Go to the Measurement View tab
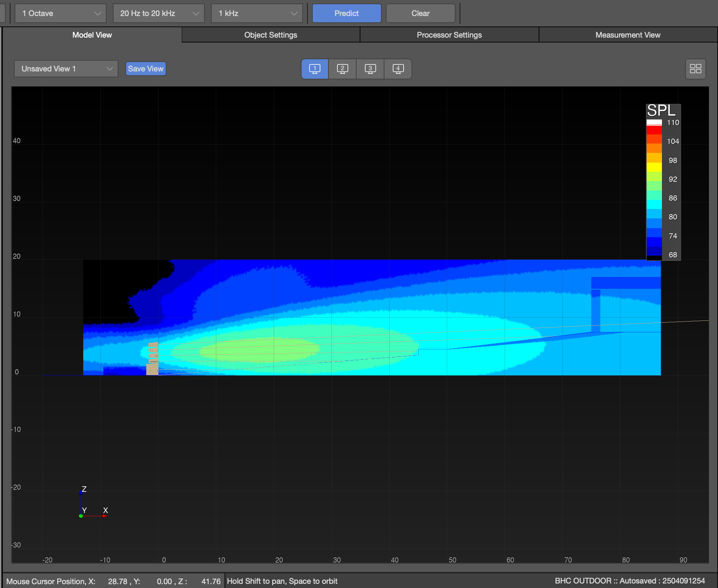The width and height of the screenshot is (718, 588). click(x=627, y=35)
